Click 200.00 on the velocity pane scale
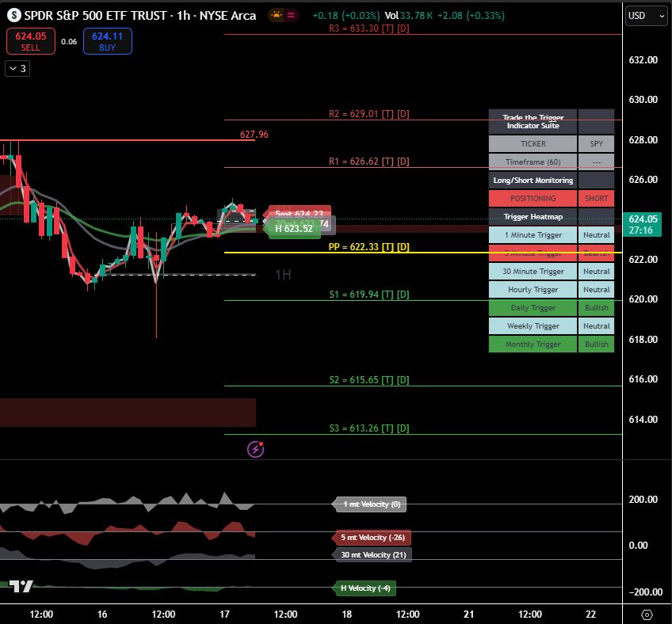 (x=643, y=500)
